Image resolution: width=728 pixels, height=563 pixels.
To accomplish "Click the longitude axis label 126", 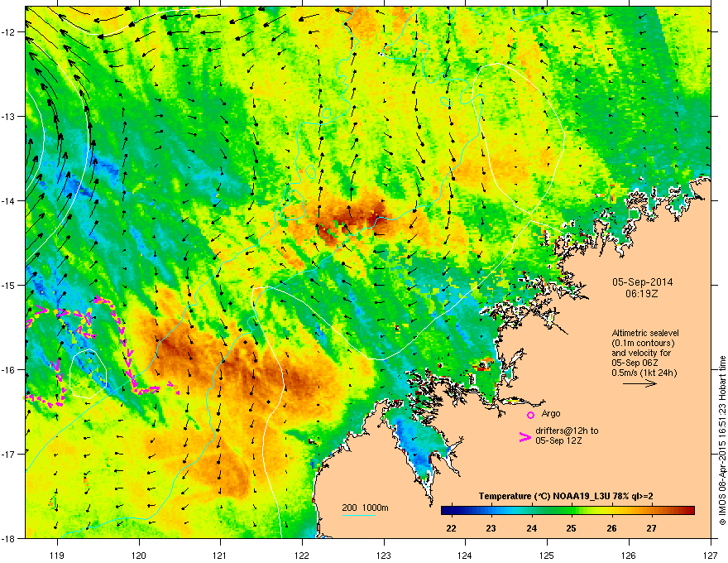I will click(x=629, y=555).
